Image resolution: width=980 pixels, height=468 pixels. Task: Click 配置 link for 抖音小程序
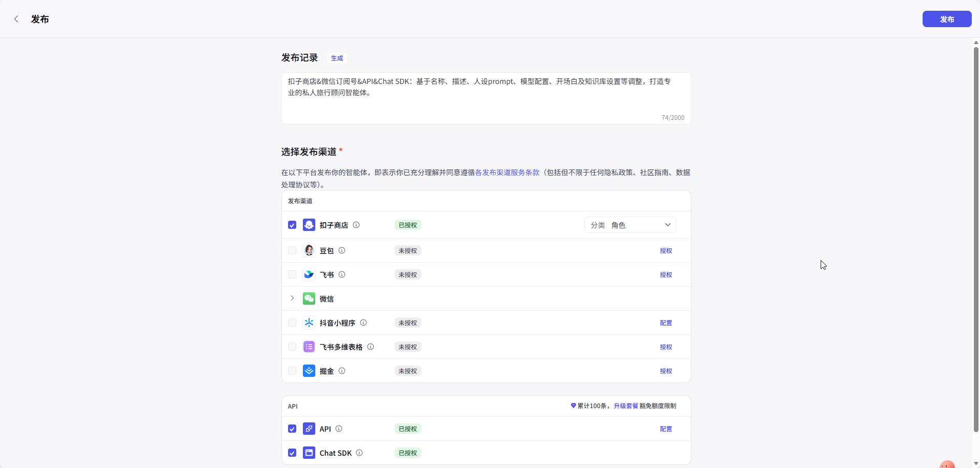click(x=666, y=323)
